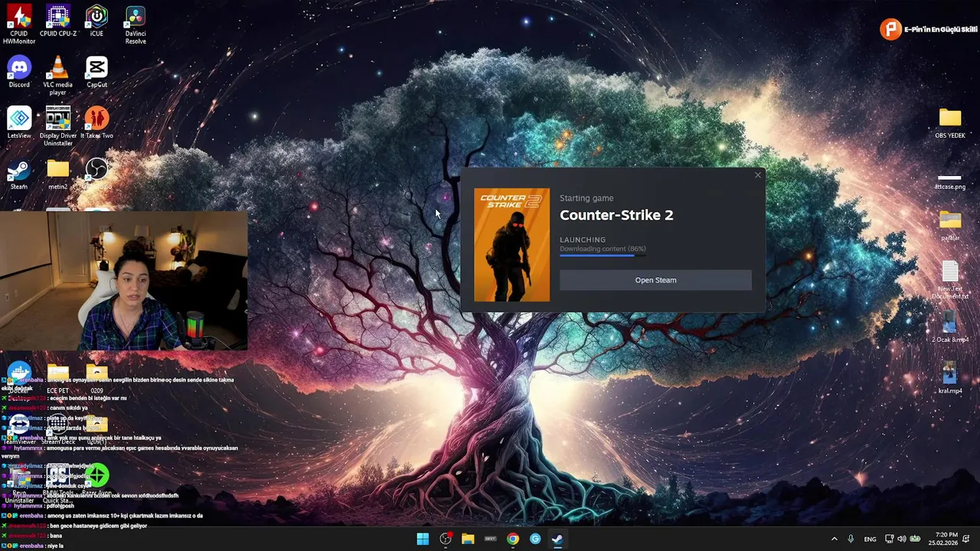Open TeamViewer desktop shortcut
Screen dimensions: 980x551
[19, 429]
